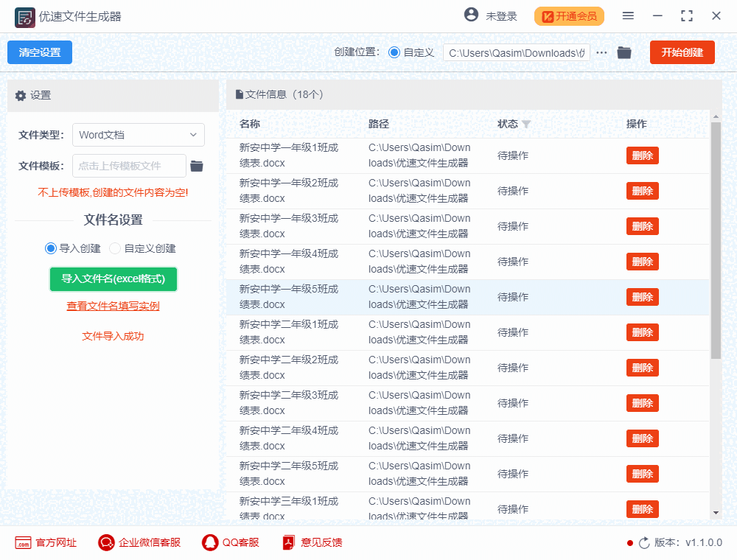This screenshot has width=737, height=560.
Task: Select the 自定义 radio for 创建位置
Action: pos(395,52)
